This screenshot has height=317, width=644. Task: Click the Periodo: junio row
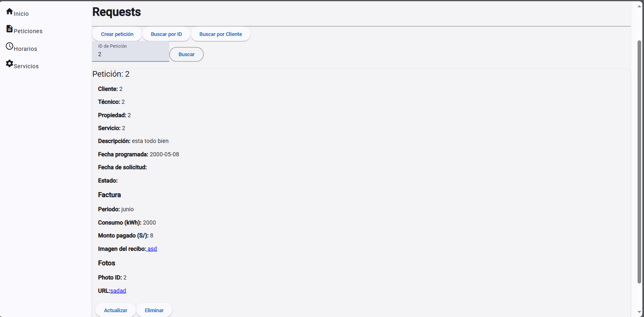(116, 209)
